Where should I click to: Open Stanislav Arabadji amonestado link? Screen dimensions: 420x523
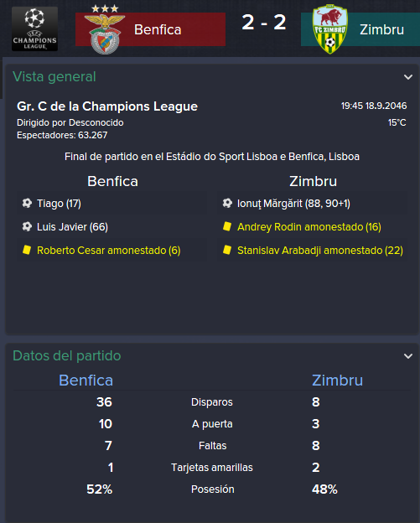click(x=320, y=250)
